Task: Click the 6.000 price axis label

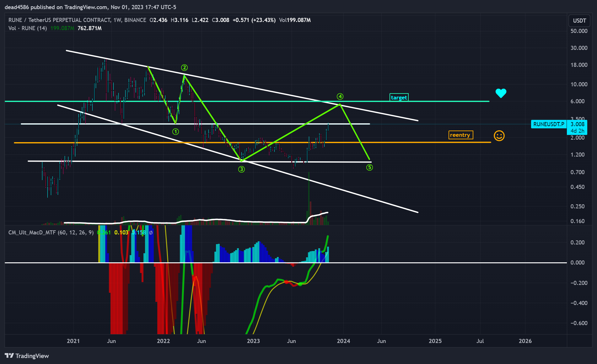Action: click(x=578, y=101)
